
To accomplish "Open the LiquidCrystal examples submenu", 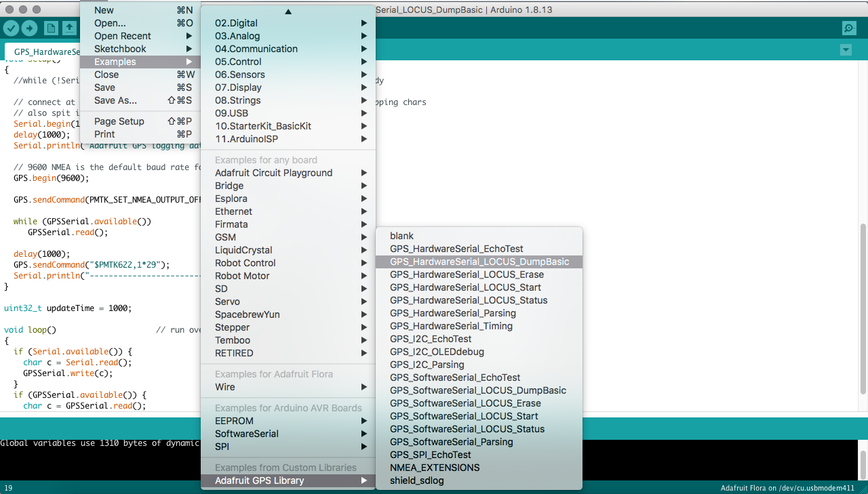I will coord(288,250).
